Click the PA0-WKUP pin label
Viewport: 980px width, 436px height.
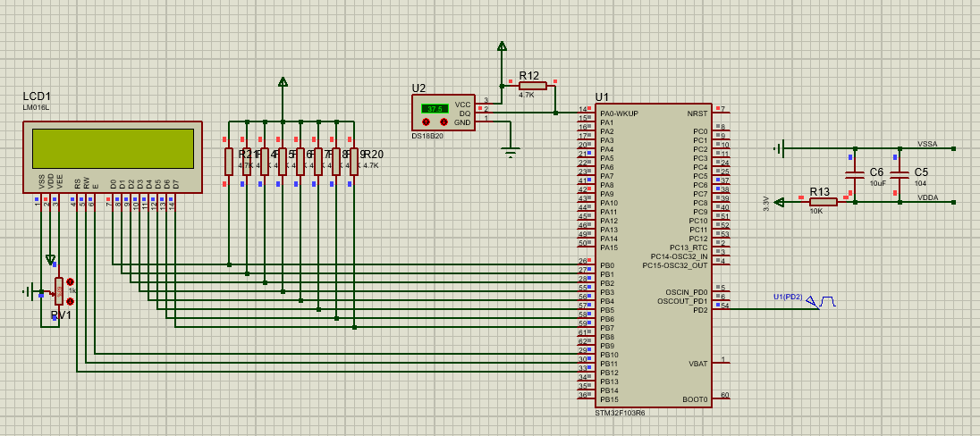point(620,113)
